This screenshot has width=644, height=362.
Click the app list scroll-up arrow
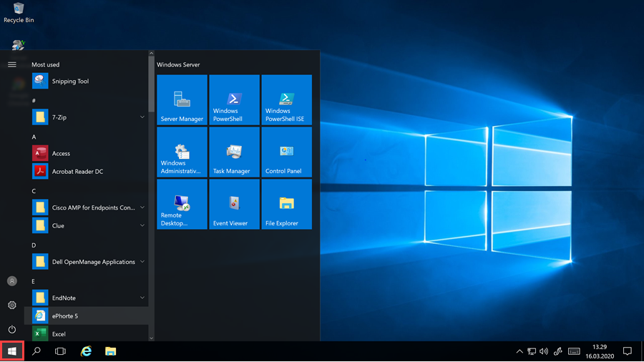click(x=151, y=54)
